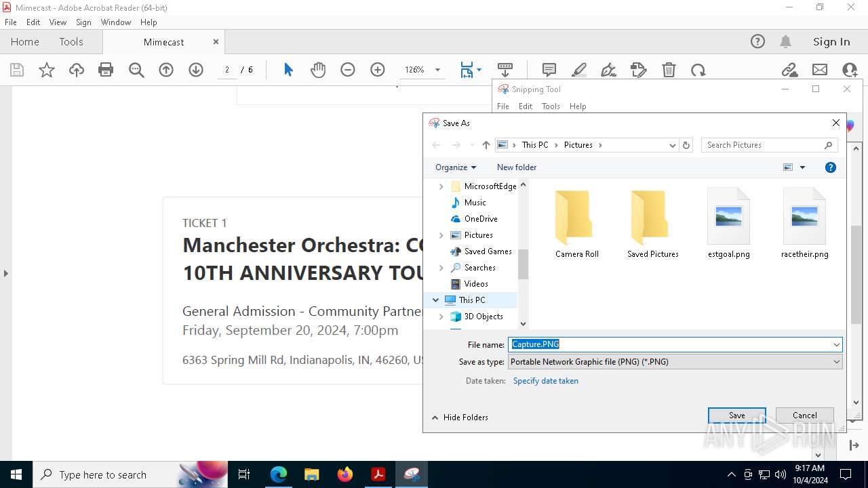Expand the 3D Objects tree node
The image size is (868, 488).
tap(441, 317)
